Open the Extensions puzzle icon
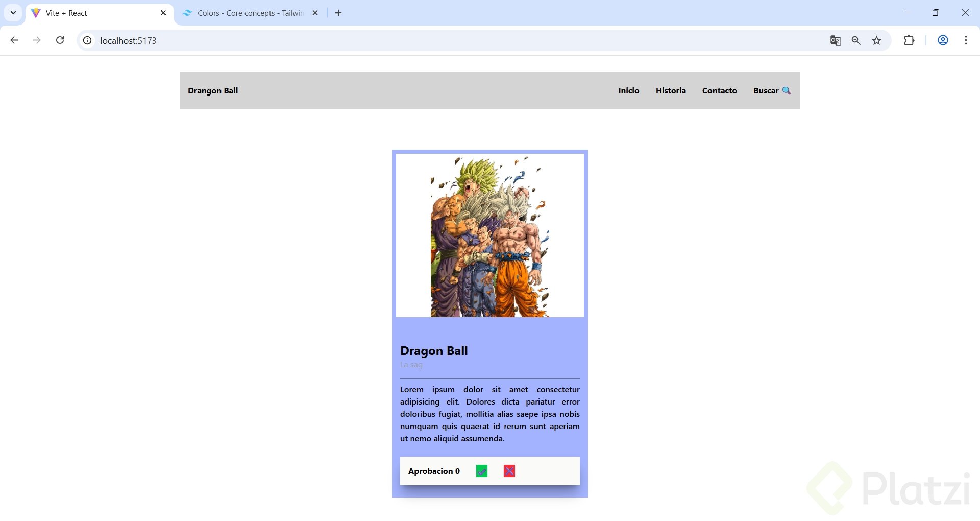Viewport: 980px width, 521px height. [x=909, y=40]
